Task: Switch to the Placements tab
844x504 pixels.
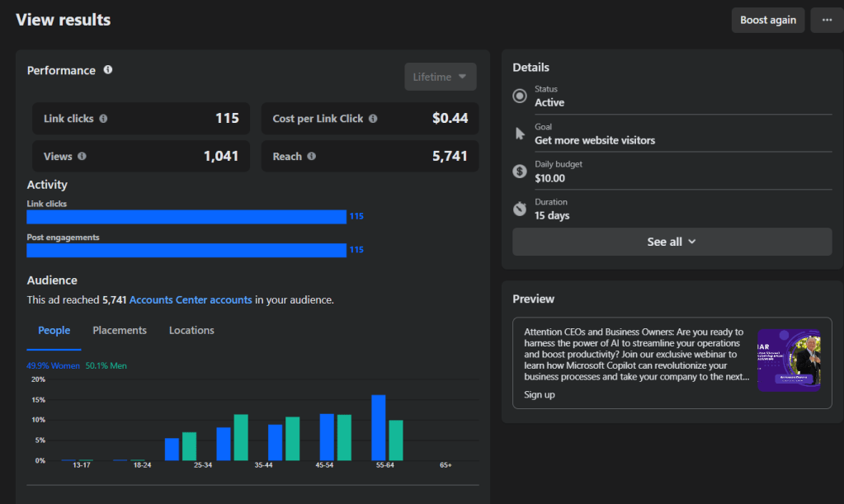Action: (x=120, y=331)
